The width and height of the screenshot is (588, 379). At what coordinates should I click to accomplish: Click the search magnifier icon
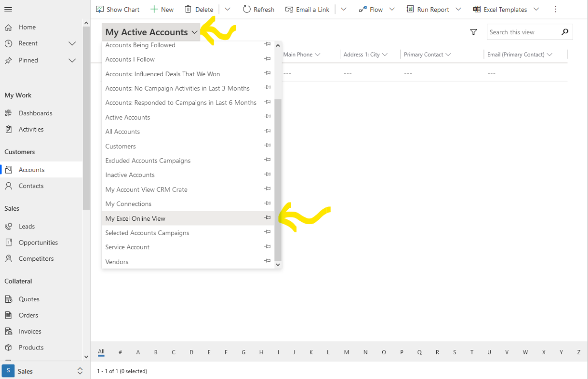click(x=565, y=32)
